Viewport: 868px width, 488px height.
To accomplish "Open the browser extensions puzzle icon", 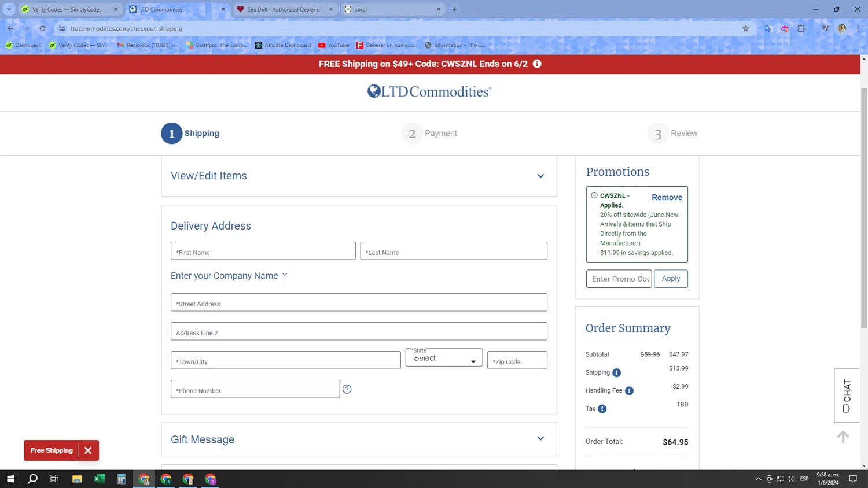I will [801, 28].
